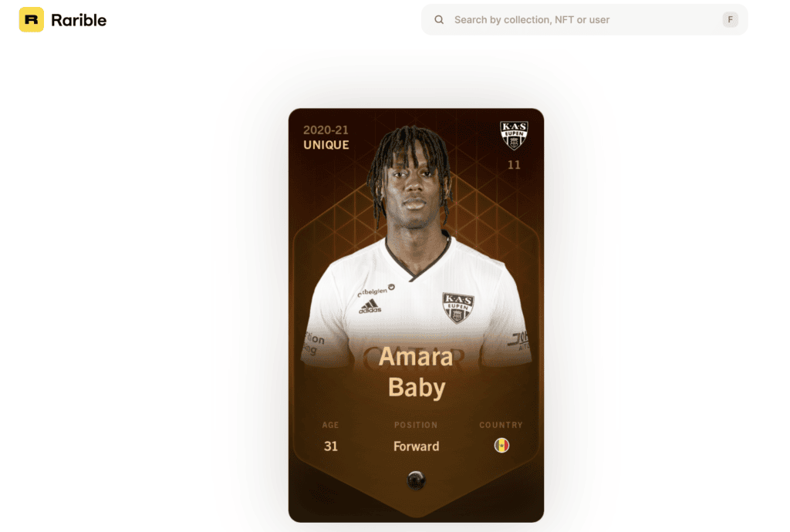Click the AGE heading on the card
790x532 pixels.
(x=330, y=425)
